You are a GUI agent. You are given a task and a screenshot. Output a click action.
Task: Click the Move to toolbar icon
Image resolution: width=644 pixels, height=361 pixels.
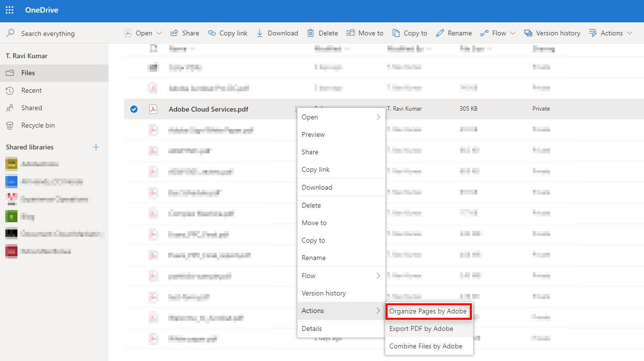click(x=351, y=33)
